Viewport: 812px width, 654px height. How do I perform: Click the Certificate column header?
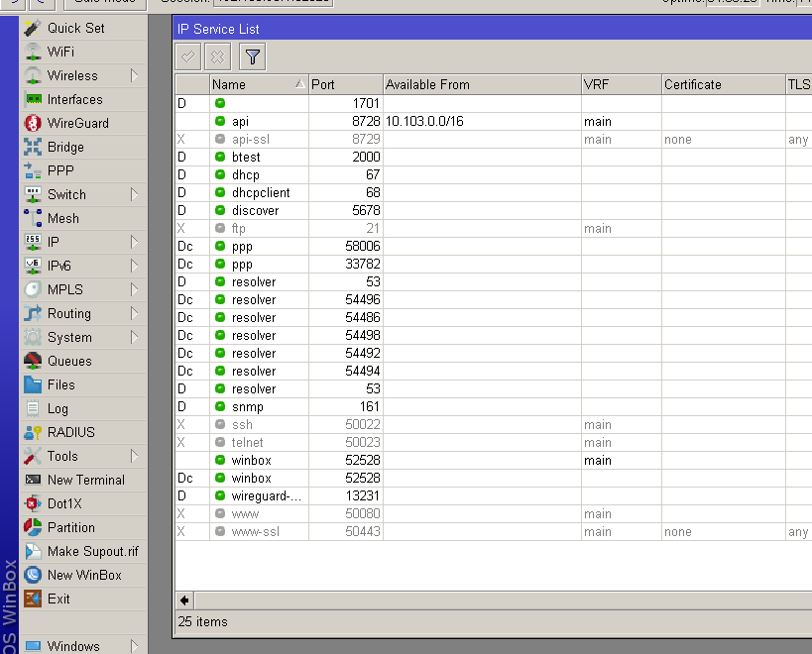[x=724, y=84]
